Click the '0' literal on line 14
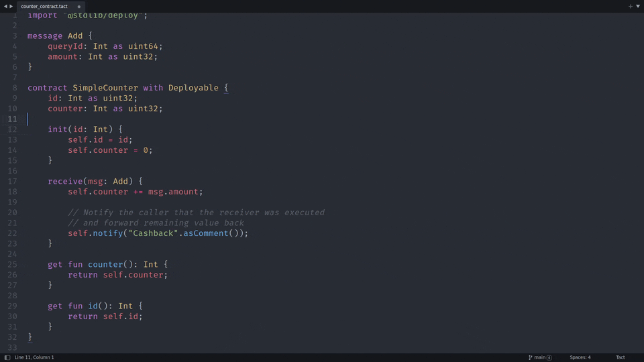This screenshot has height=362, width=644. pos(146,150)
